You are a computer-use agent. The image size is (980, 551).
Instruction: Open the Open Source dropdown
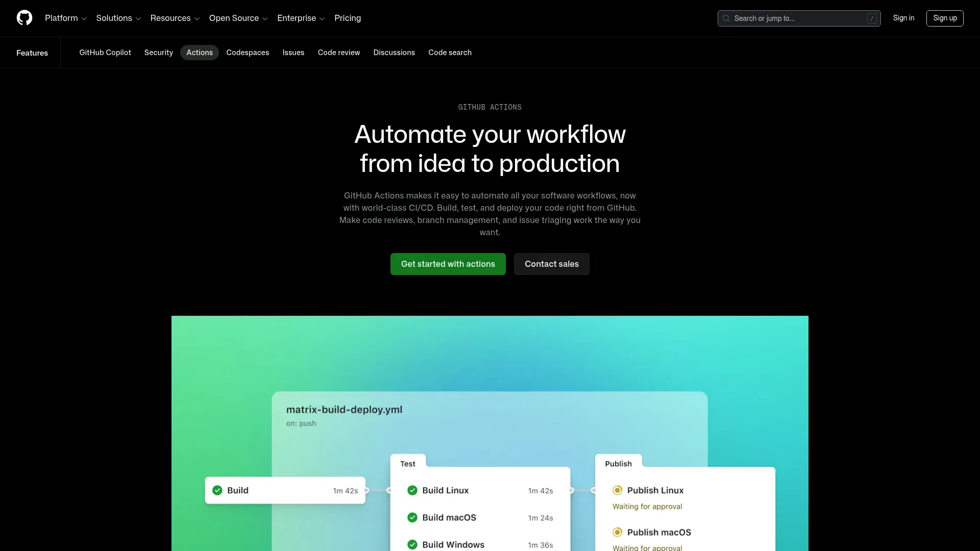coord(238,18)
